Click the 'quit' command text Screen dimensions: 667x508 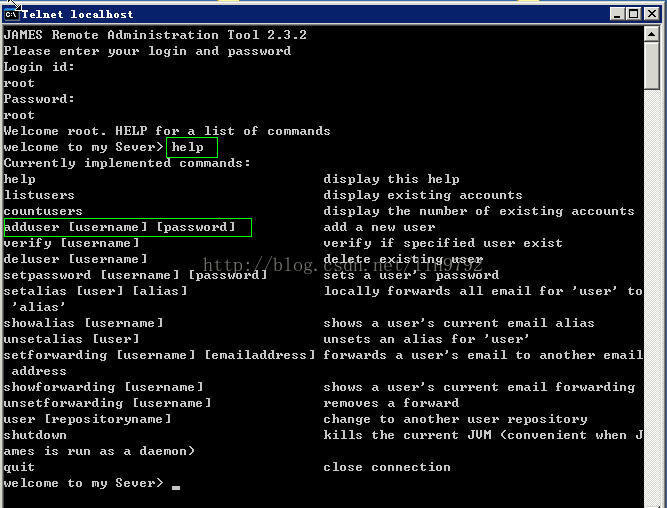tap(19, 467)
